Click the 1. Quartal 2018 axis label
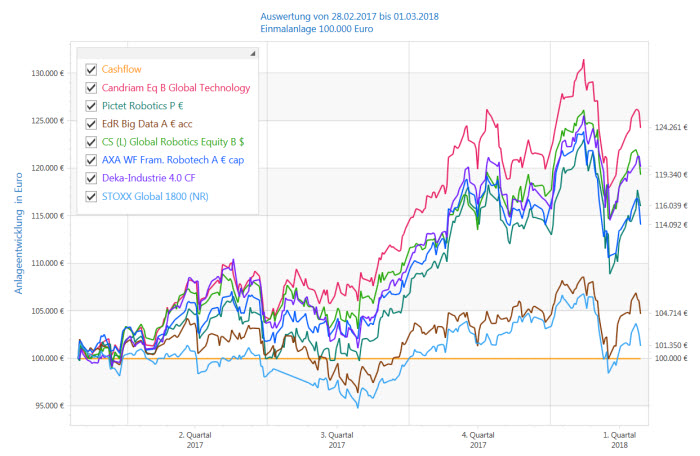 620,440
